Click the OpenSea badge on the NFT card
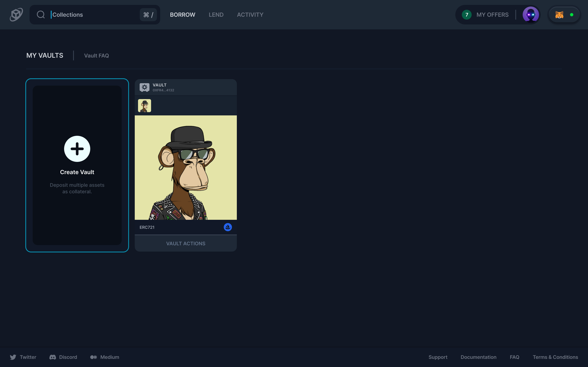The image size is (588, 367). 228,227
